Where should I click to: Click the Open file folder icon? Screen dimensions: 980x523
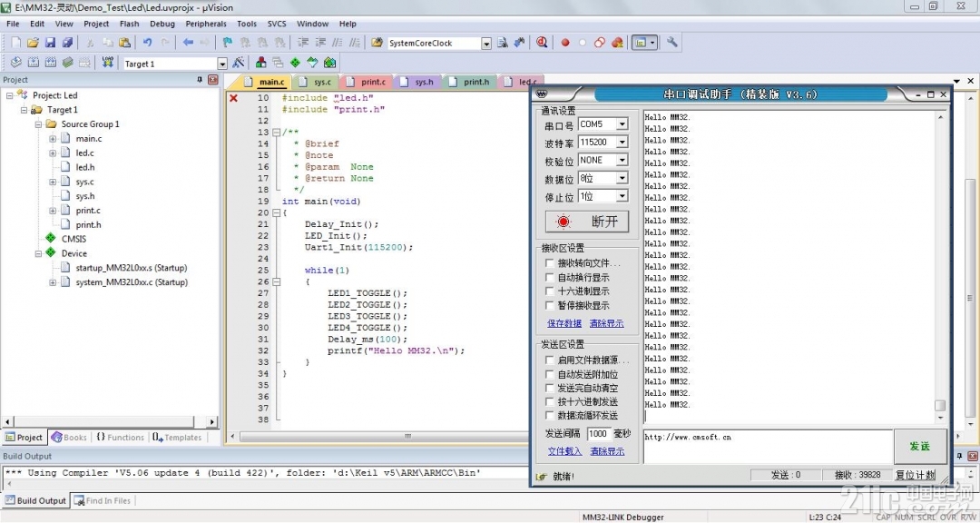point(34,43)
